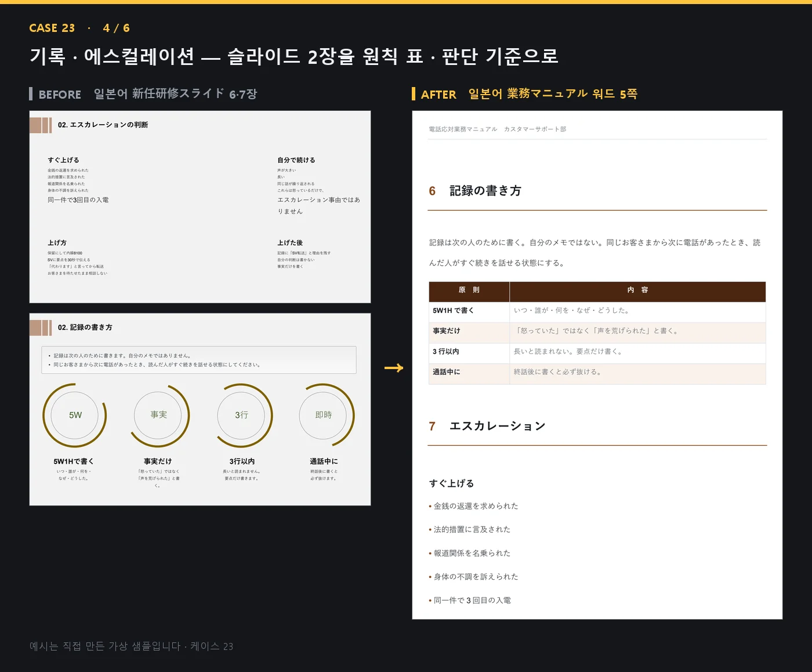Click the 上げた後 heading in the first slide
The height and width of the screenshot is (672, 812).
coord(290,243)
